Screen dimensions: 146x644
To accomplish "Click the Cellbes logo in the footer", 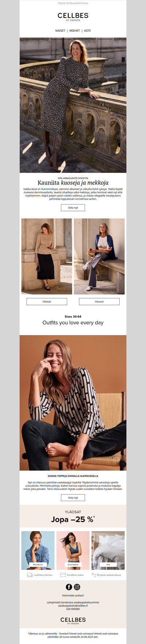I will (x=73, y=621).
